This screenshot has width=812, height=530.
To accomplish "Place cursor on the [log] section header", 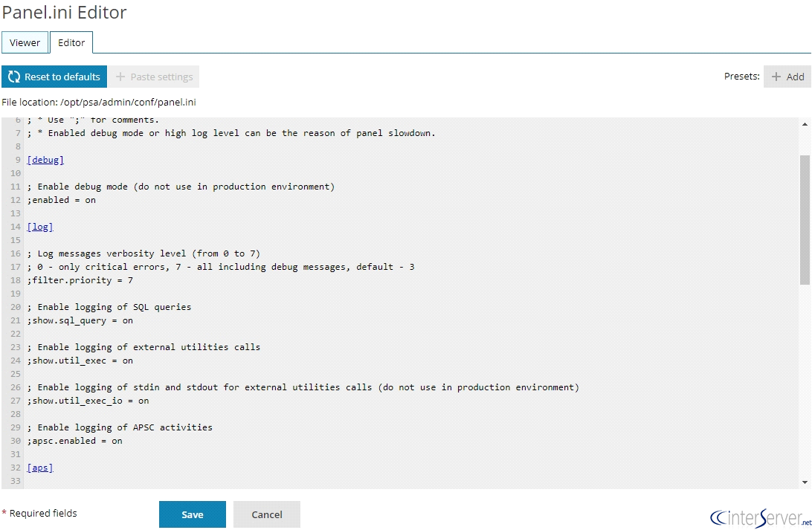I will [x=40, y=227].
